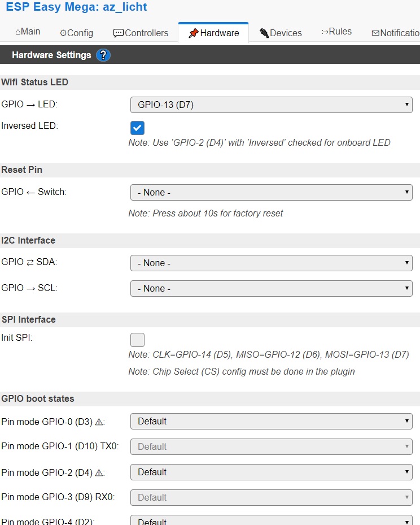Click the pencil icon on the Devices tab

[262, 33]
